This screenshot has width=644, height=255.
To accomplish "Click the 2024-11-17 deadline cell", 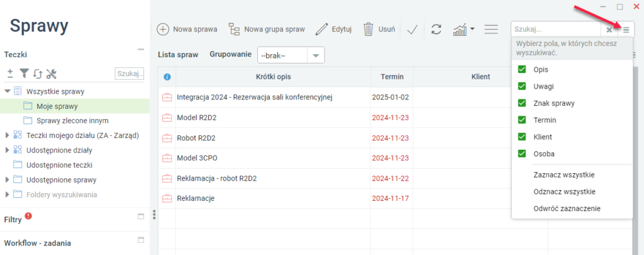I will [x=391, y=199].
